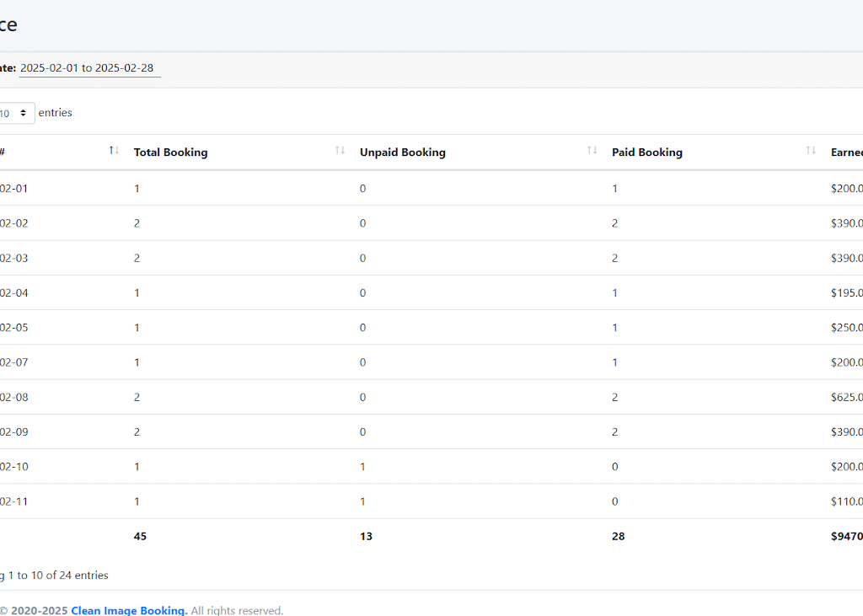Click the Paid Booking column header text

point(646,153)
